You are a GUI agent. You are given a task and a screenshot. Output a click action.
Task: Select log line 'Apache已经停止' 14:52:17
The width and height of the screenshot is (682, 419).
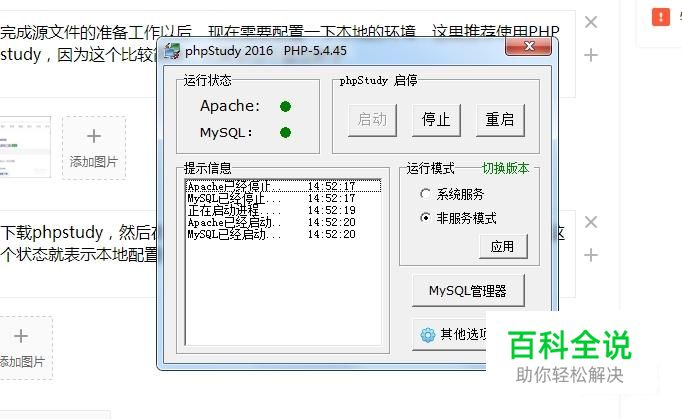(283, 186)
